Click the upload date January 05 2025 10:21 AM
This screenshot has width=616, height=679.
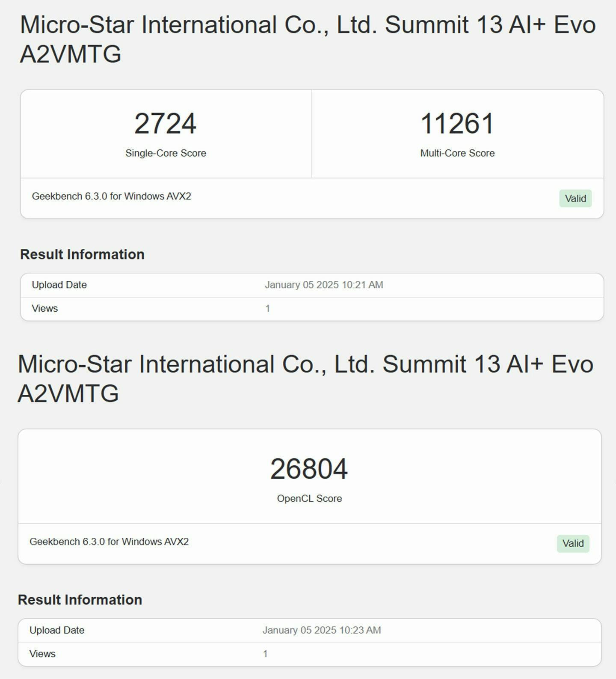324,285
